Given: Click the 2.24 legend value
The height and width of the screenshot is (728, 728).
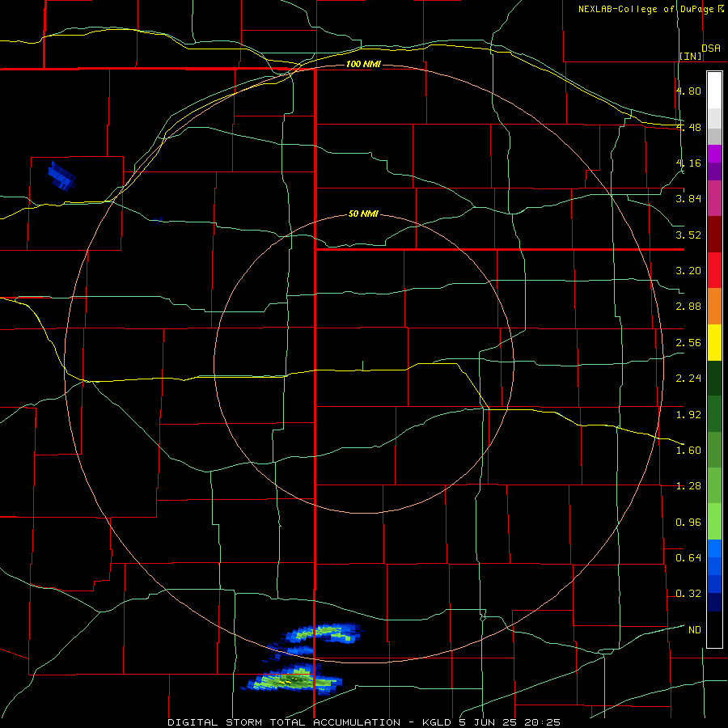Looking at the screenshot, I should coord(688,379).
